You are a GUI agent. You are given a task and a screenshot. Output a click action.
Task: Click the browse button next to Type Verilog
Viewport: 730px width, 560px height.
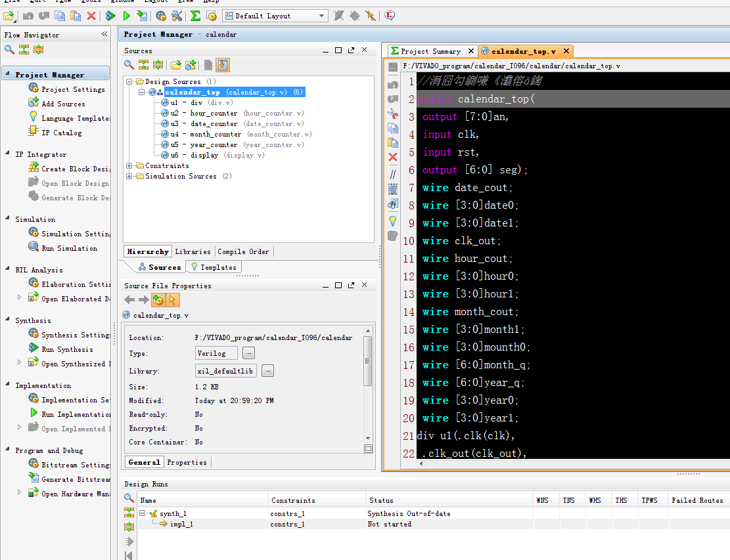[248, 353]
